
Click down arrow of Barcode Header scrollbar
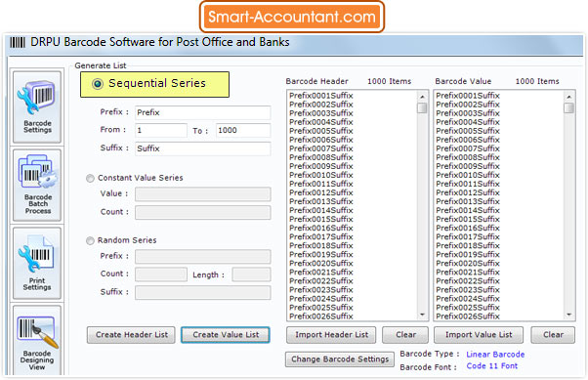(x=422, y=315)
